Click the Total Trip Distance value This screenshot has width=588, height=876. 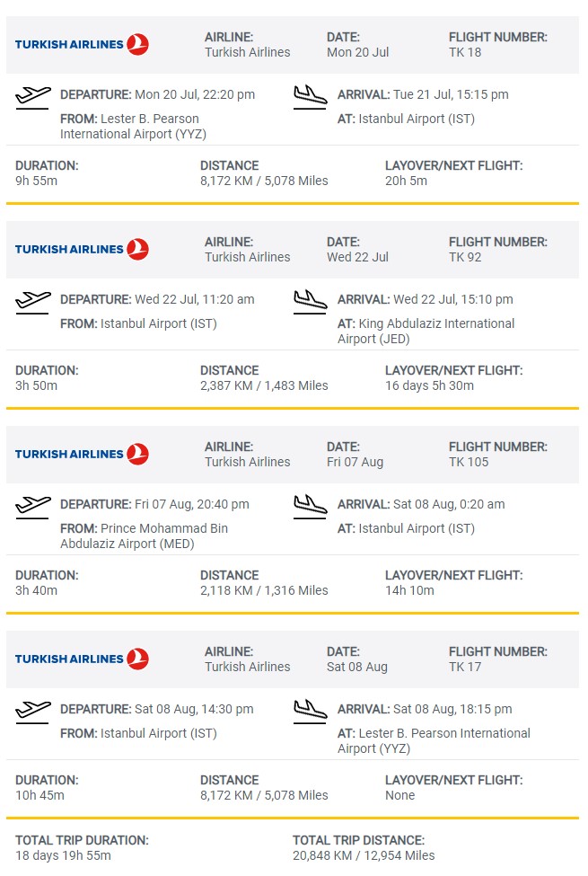[364, 855]
